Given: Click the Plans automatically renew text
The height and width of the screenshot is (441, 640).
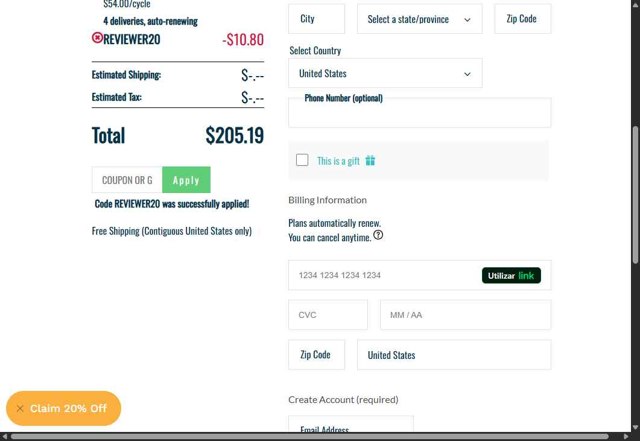Looking at the screenshot, I should pyautogui.click(x=335, y=223).
